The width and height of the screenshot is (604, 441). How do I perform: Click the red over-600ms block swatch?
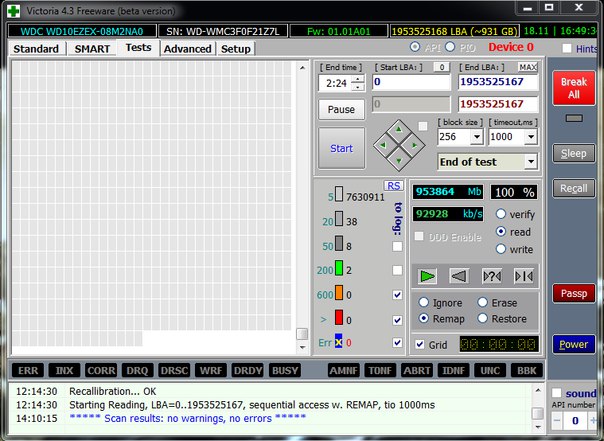[339, 317]
